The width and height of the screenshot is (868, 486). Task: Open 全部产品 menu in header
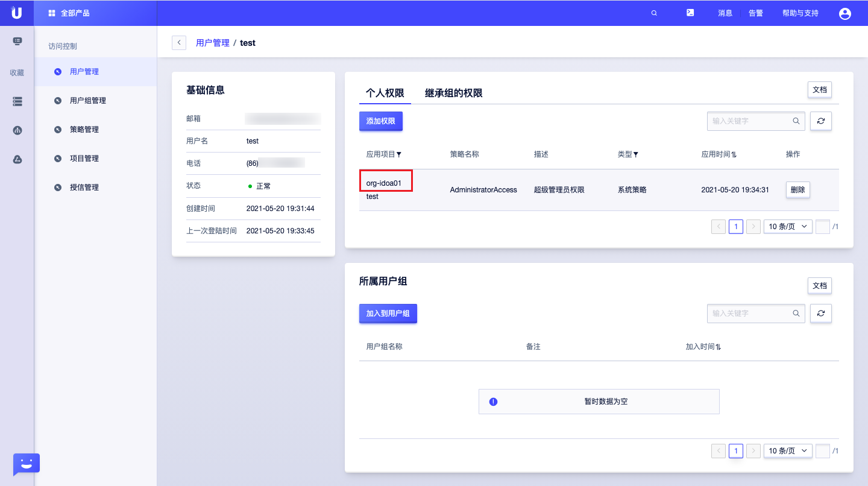[x=69, y=13]
